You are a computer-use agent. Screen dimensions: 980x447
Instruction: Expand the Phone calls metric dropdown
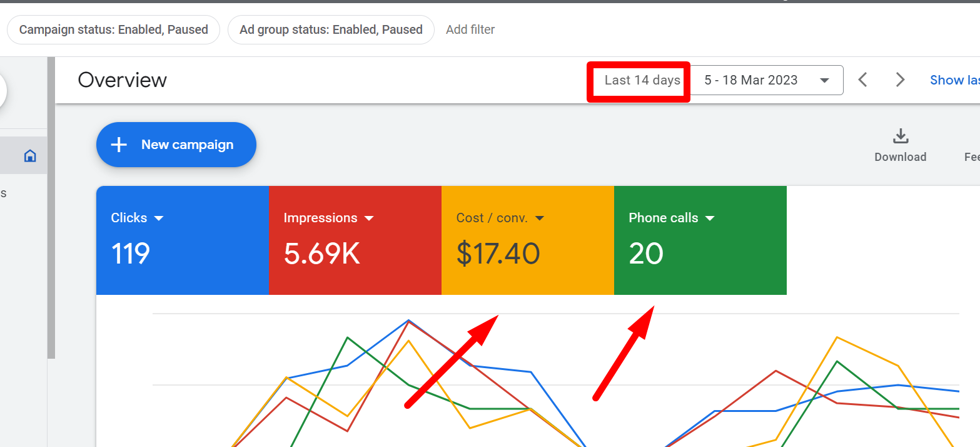tap(710, 218)
